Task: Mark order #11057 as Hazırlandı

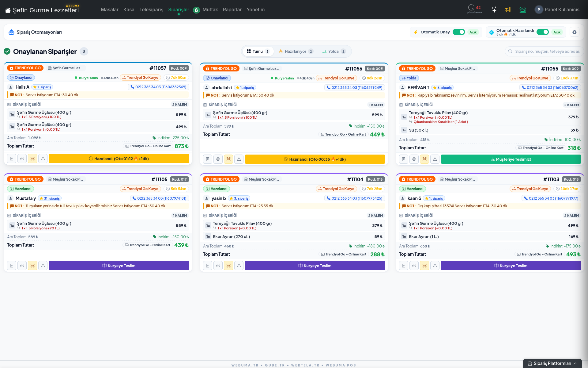Action: pos(119,159)
